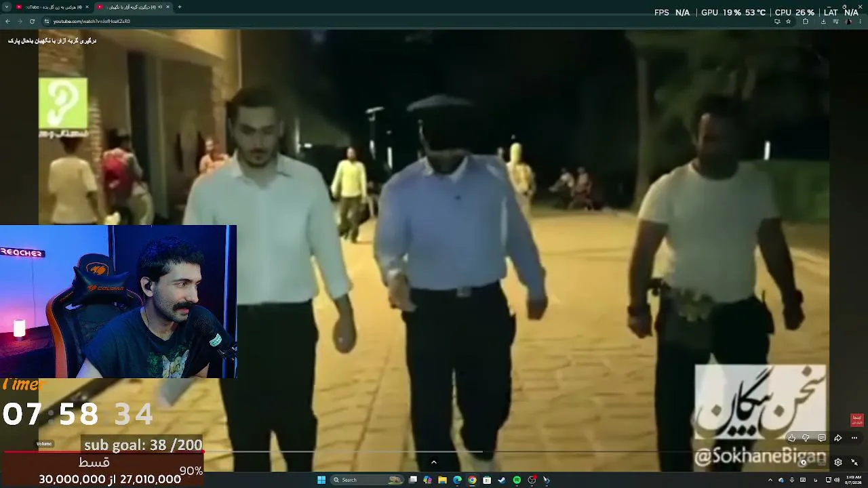Open the Windows Start menu
Image resolution: width=868 pixels, height=488 pixels.
tap(321, 480)
